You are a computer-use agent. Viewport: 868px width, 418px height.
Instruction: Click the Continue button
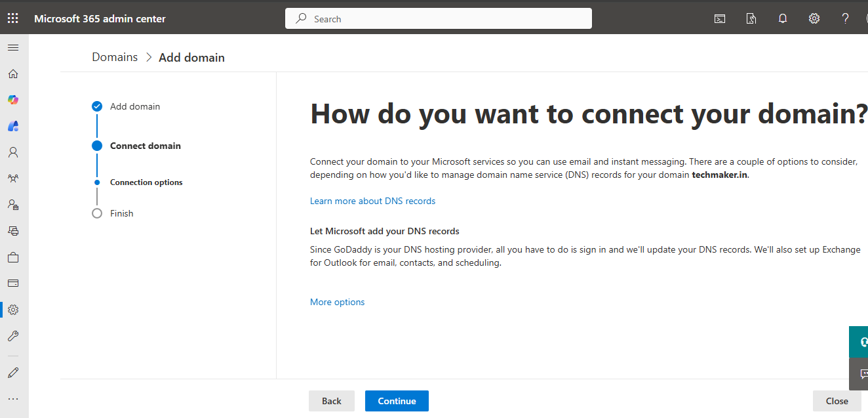397,401
